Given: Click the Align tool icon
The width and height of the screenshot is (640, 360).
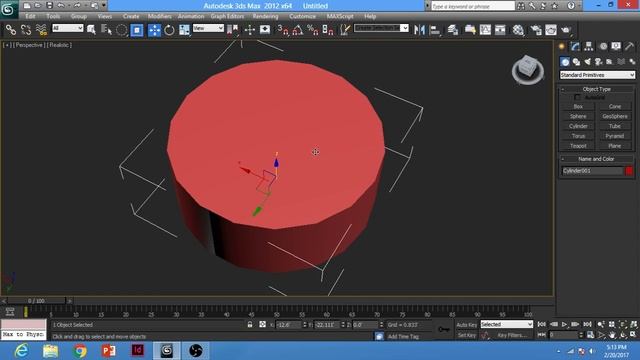Looking at the screenshot, I should pos(435,30).
